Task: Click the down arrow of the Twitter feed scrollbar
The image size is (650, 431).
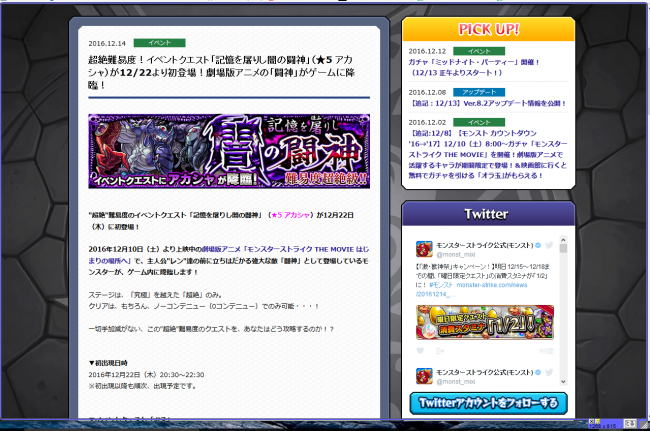Action: (563, 381)
